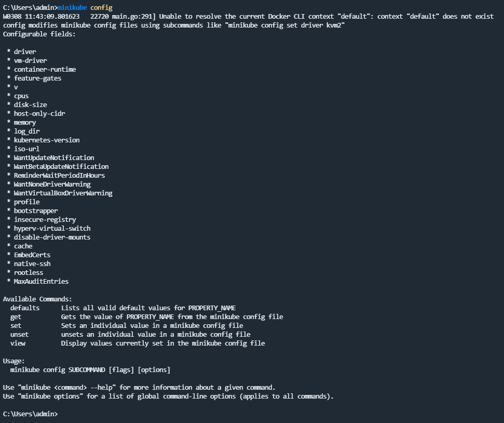This screenshot has height=423, width=504.
Task: Click the 'hyperv-virtual-switch' field entry
Action: (x=52, y=228)
